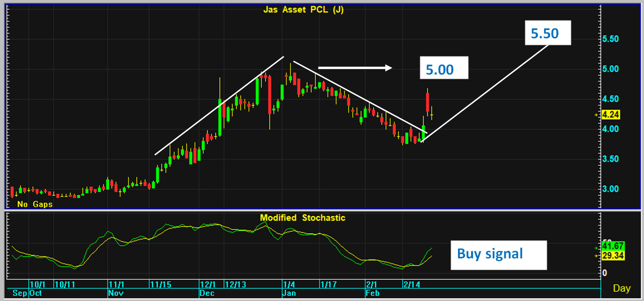Click the Sep month label
Image resolution: width=644 pixels, height=301 pixels.
20,293
